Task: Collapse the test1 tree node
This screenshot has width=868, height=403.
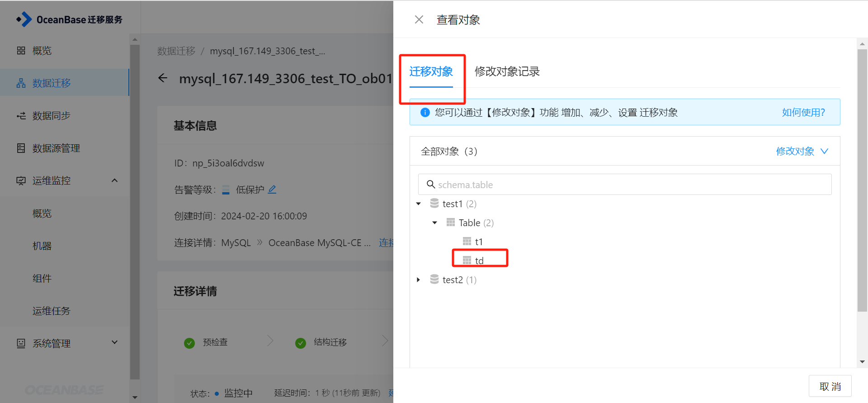Action: tap(419, 204)
